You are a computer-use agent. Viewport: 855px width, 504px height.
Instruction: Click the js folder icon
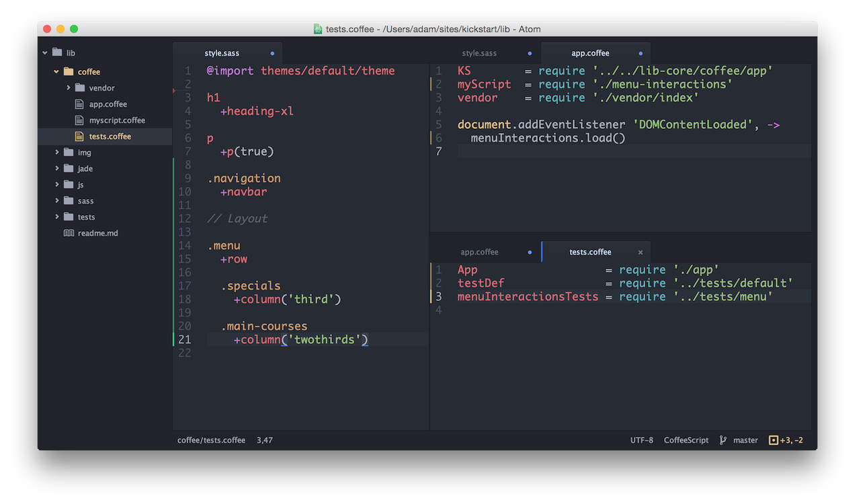[69, 185]
